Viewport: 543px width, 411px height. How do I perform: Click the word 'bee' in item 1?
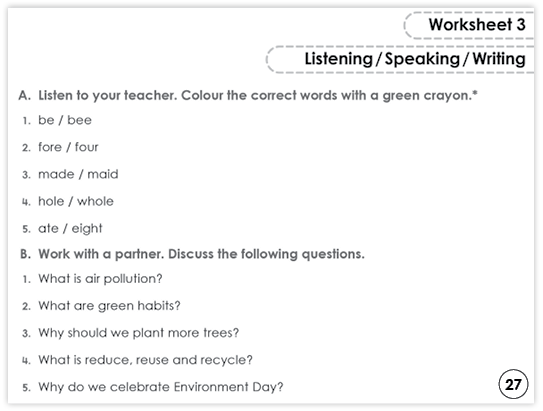click(79, 120)
